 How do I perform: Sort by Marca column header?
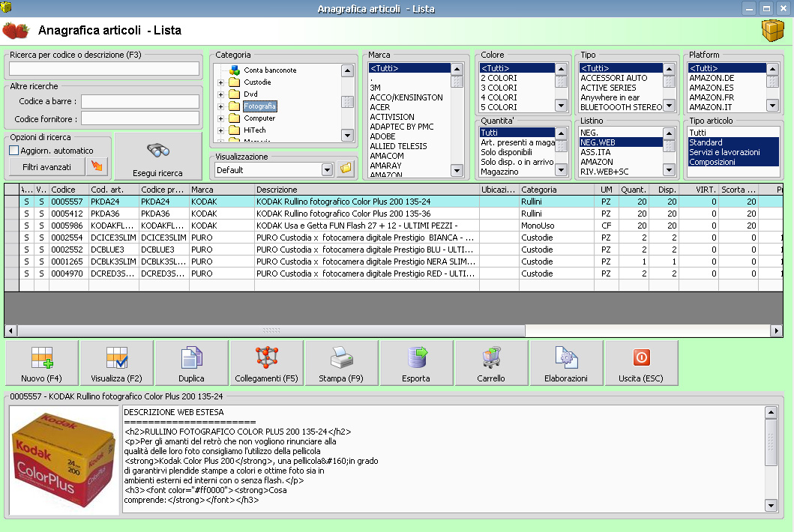[x=222, y=190]
